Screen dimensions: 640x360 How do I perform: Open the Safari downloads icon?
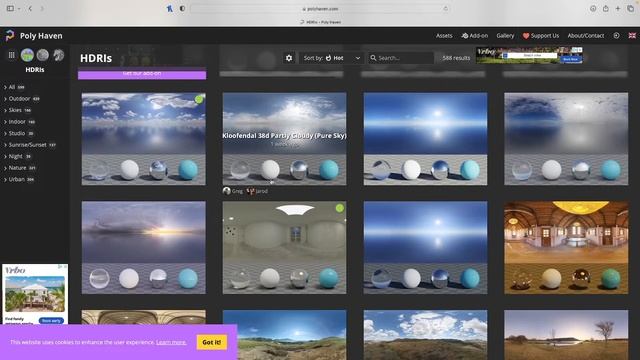tap(593, 8)
